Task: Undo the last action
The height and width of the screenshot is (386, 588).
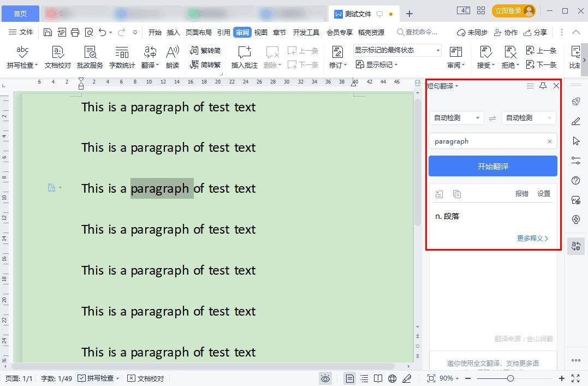Action: pyautogui.click(x=103, y=32)
